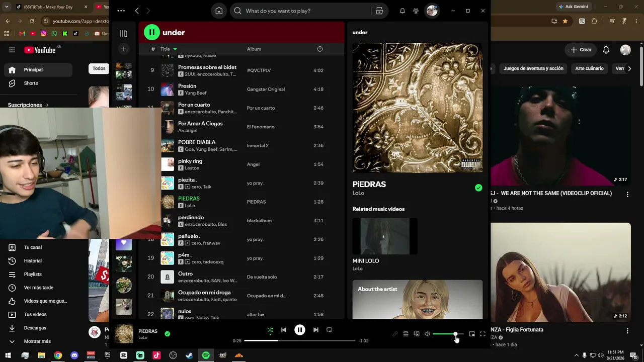Toggle saved checkmark beside PiEDRAS in player bar
644x362 pixels.
coord(168,333)
